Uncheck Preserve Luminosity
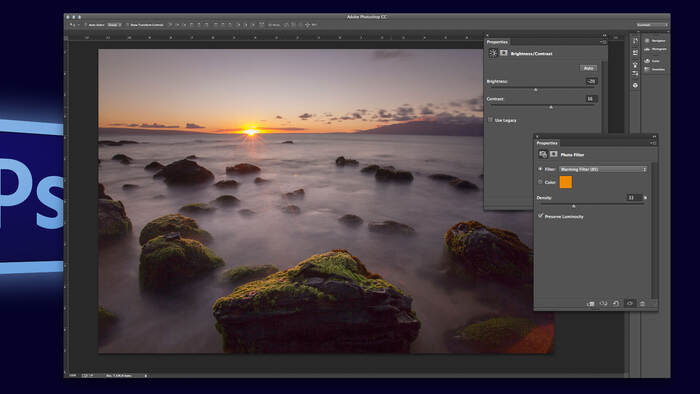 540,216
